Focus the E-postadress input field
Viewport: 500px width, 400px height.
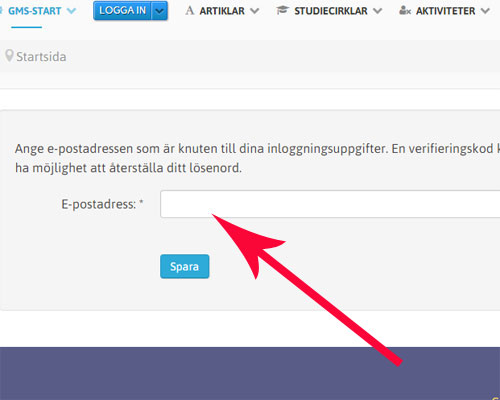pos(330,204)
